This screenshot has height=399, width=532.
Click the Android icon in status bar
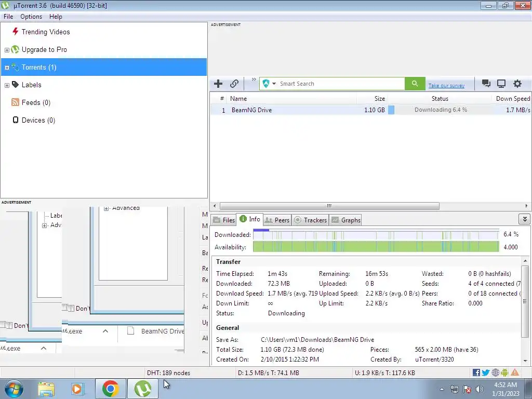[504, 373]
